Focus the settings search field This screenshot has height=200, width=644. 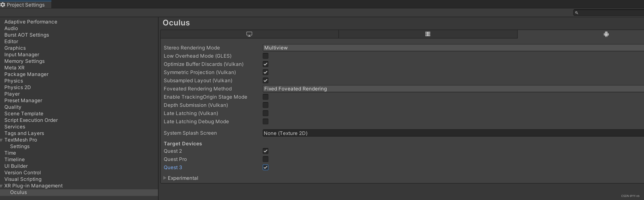pos(609,13)
